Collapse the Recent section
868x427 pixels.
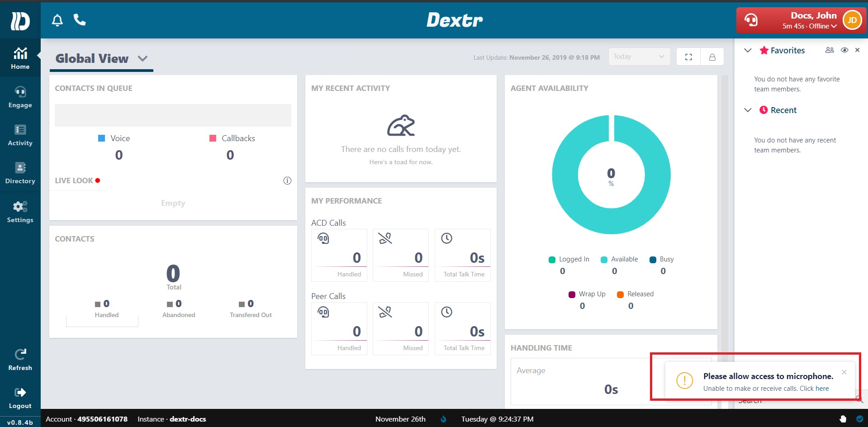[x=748, y=110]
